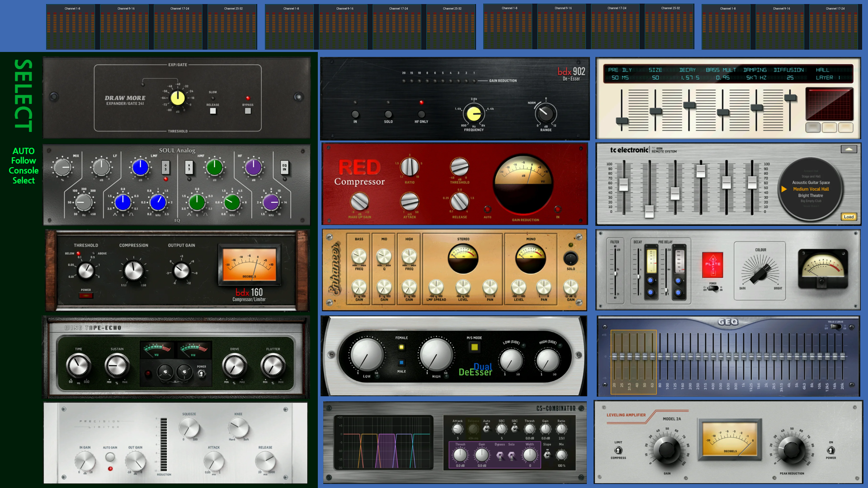Toggle the AUTO button on RED Compressor
Screen dimensions: 868x488
(x=487, y=209)
